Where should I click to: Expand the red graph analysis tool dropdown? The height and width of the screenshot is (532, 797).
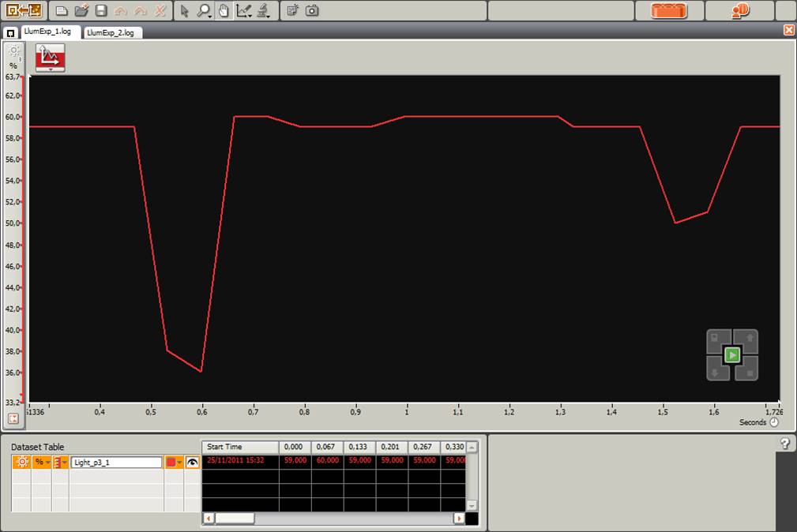(51, 69)
